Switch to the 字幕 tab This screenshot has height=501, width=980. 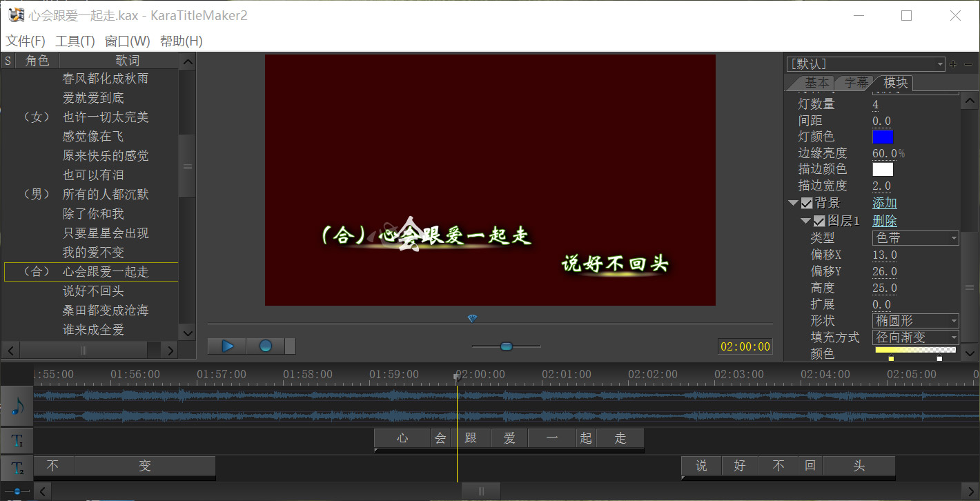pos(856,83)
